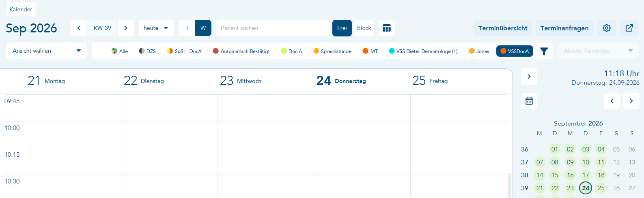The image size is (644, 198).
Task: Click the filter funnel icon
Action: 544,51
